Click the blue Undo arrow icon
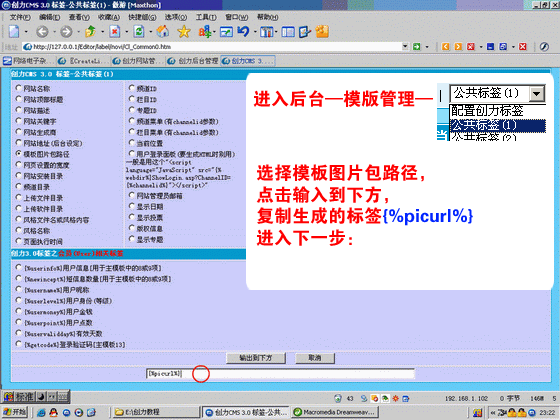This screenshot has height=420, width=560. [x=244, y=32]
